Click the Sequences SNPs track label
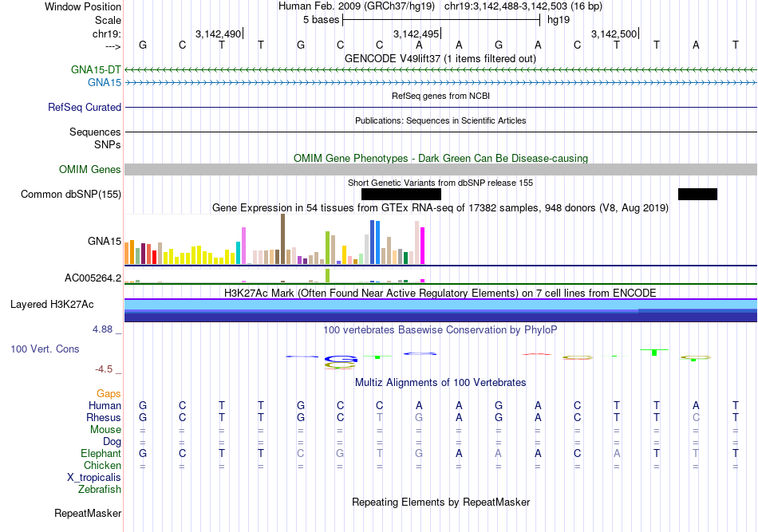Image resolution: width=758 pixels, height=532 pixels. (95, 138)
